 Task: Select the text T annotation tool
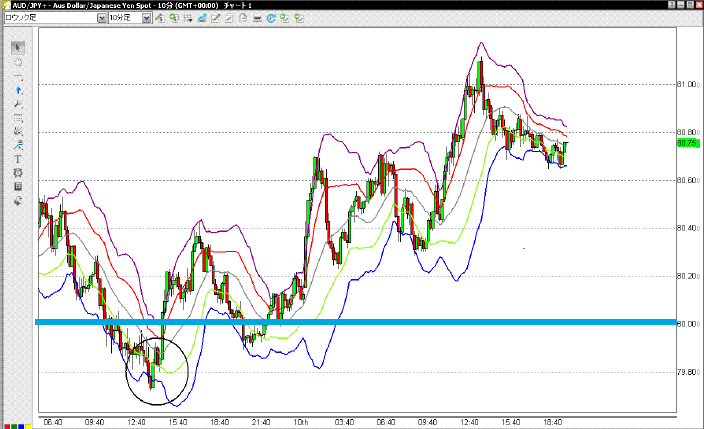(x=19, y=159)
